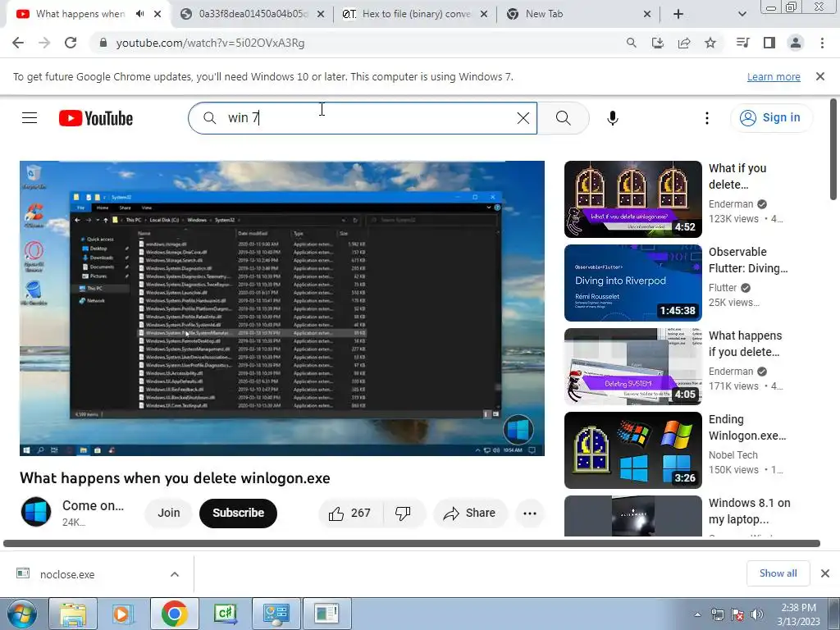
Task: Open the Chrome side panel
Action: click(769, 43)
